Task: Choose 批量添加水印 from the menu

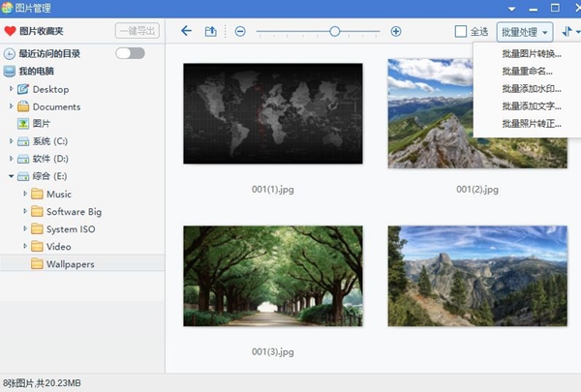Action: (531, 89)
